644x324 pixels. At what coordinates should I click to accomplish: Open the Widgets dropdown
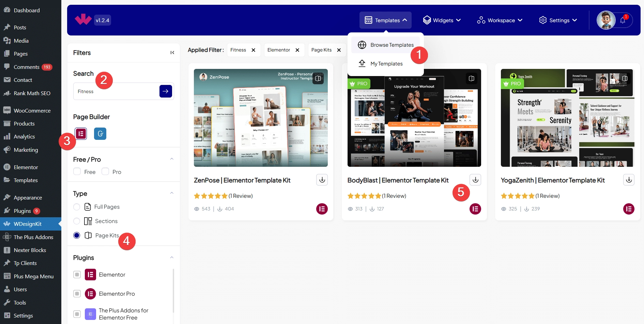pyautogui.click(x=442, y=20)
